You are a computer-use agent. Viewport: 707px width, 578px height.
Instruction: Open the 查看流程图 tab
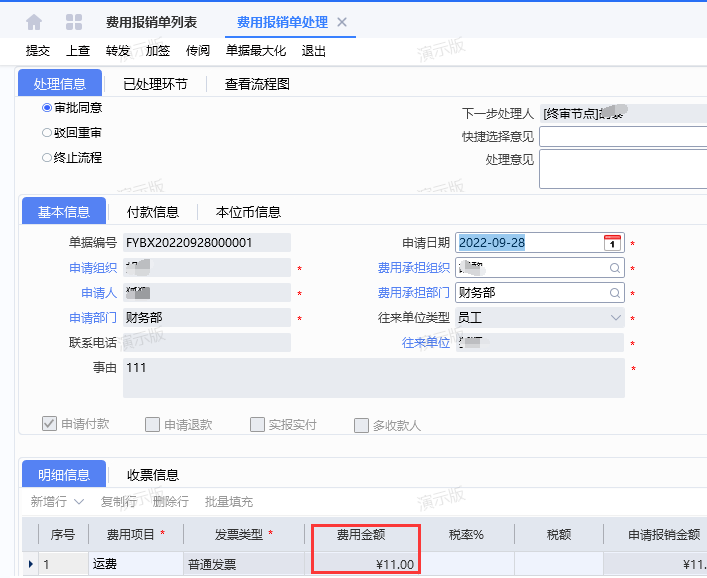(257, 84)
